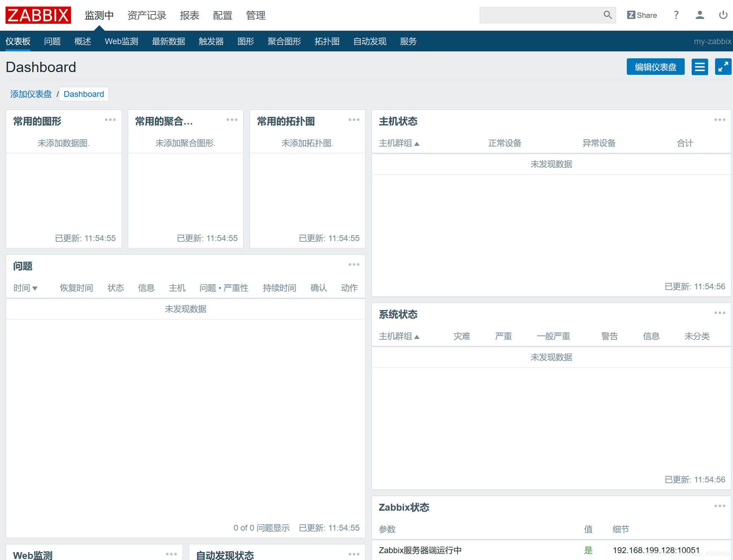Click the 添加仪表盘 breadcrumb link
733x560 pixels.
click(x=31, y=94)
